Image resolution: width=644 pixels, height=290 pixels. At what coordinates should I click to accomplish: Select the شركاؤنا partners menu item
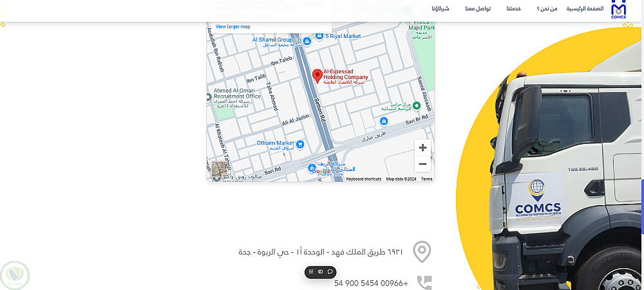tap(440, 8)
